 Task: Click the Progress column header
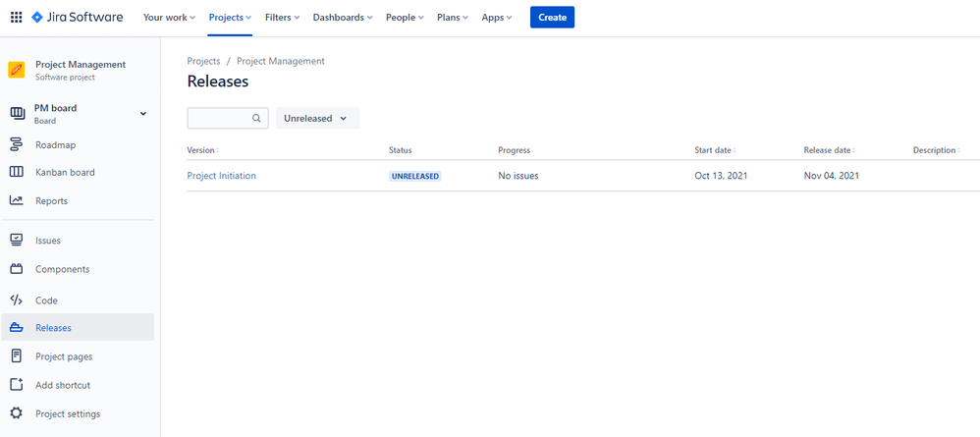(x=514, y=150)
